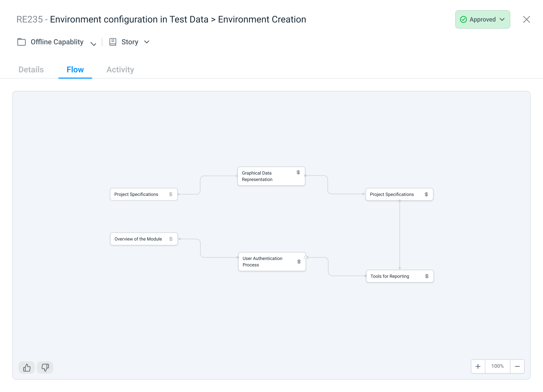543x392 pixels.
Task: Click the thumbs up feedback icon
Action: [27, 367]
